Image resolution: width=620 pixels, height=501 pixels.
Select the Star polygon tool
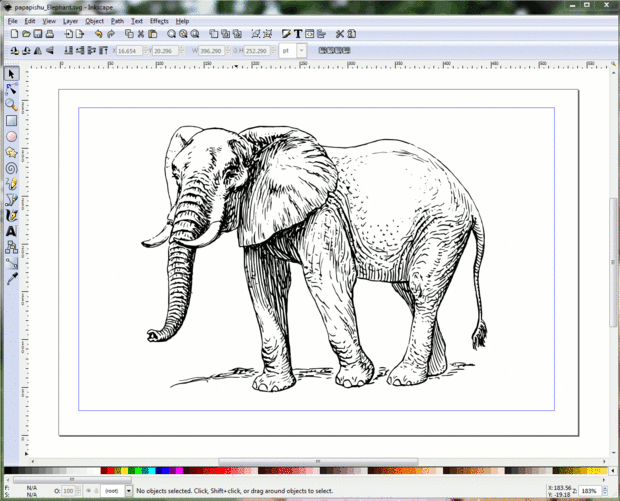click(x=11, y=152)
